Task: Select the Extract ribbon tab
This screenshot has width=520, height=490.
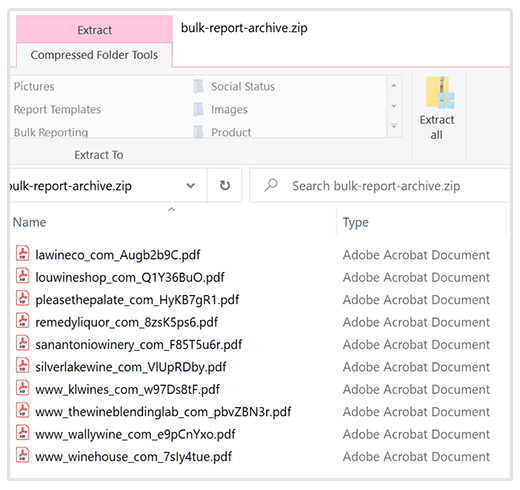Action: [95, 30]
